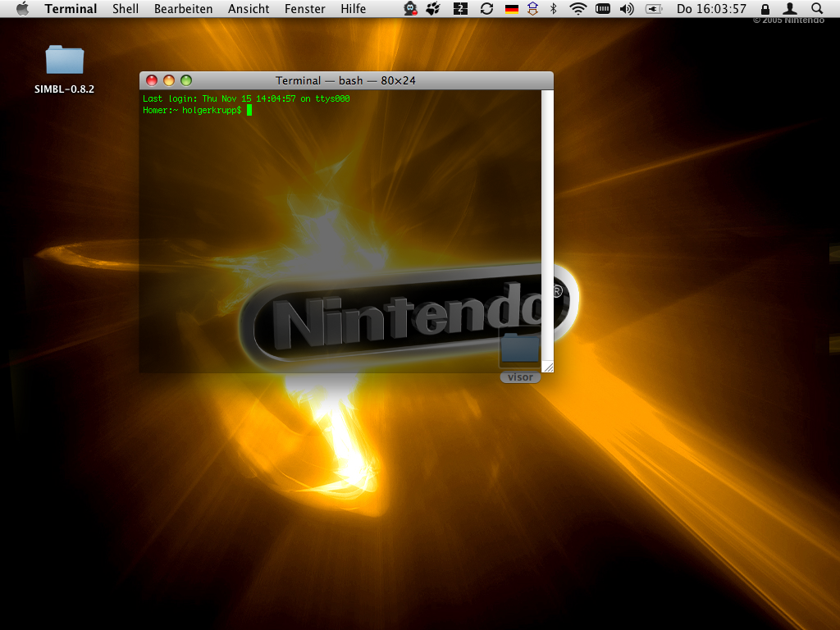The height and width of the screenshot is (630, 840).
Task: Click the Terminal window resize corner grip
Action: coord(547,367)
